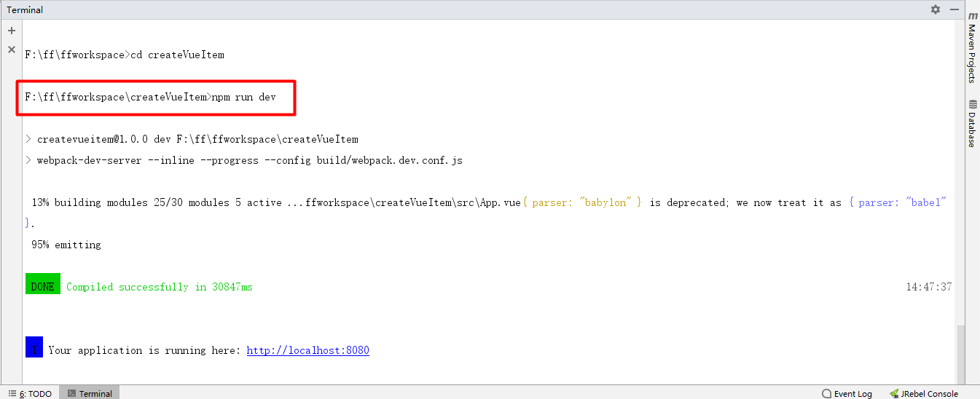
Task: Hide the Terminal panel with minimize dash
Action: click(954, 9)
